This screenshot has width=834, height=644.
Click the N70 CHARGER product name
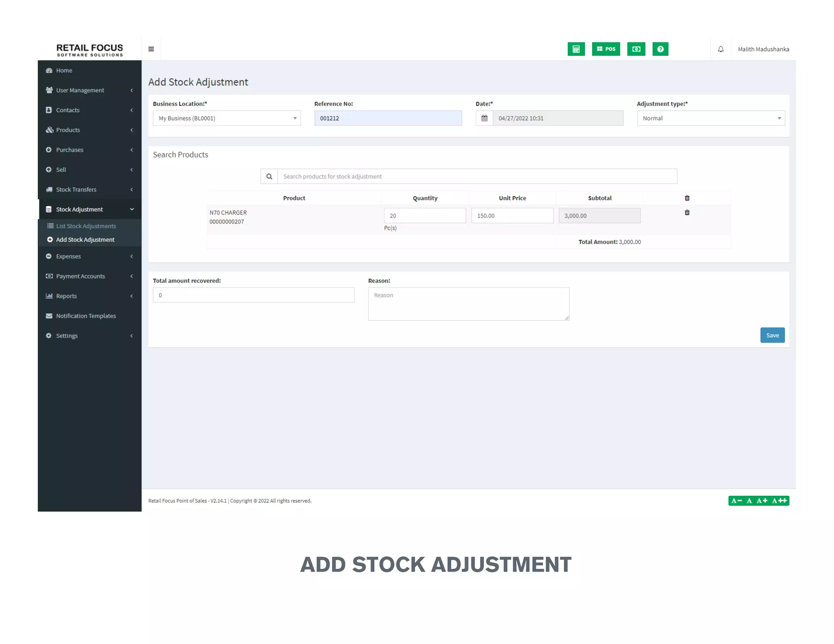click(228, 213)
